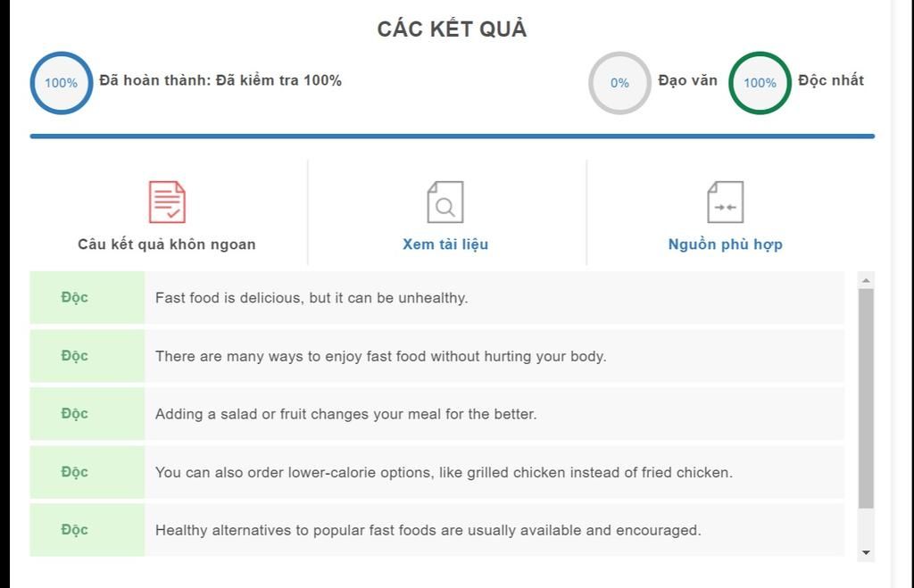Select the 'lower-calorie options' sentence row
The width and height of the screenshot is (914, 588).
436,472
